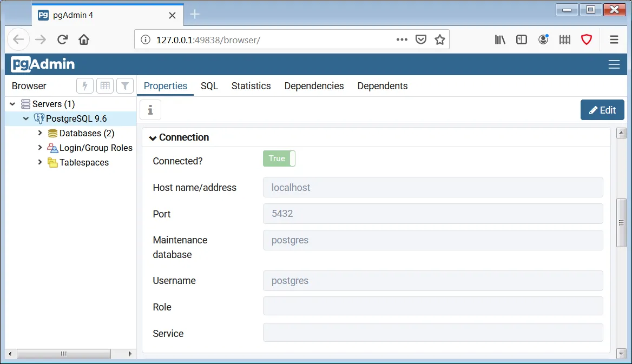Viewport: 632px width, 364px height.
Task: Click the Username field
Action: pyautogui.click(x=433, y=281)
